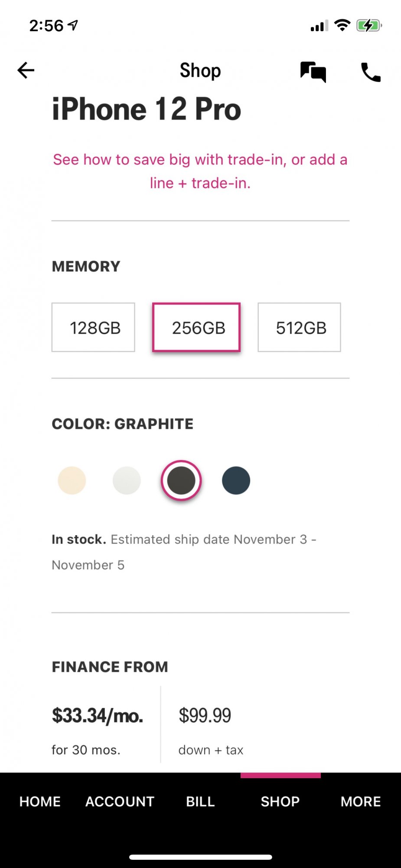The image size is (401, 868).
Task: Choose the gold color swatch
Action: point(72,480)
